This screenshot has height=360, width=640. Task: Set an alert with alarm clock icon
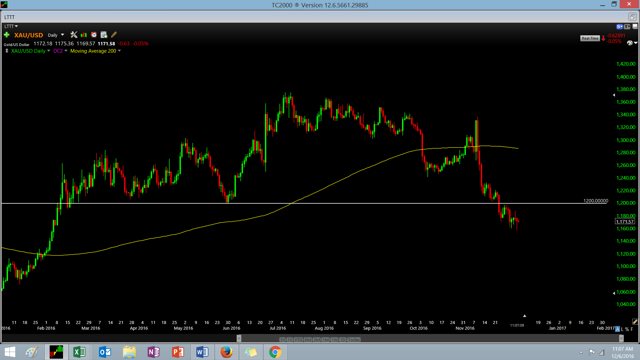pyautogui.click(x=94, y=35)
